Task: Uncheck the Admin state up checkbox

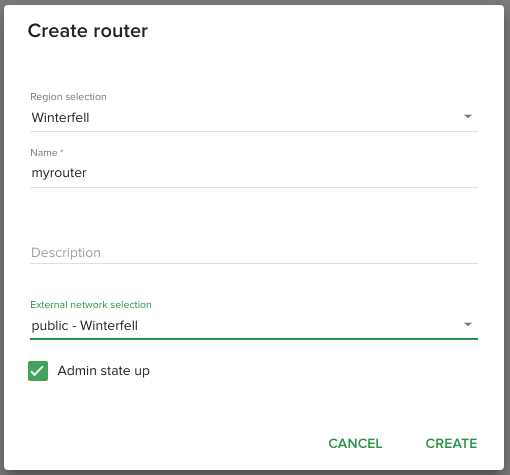Action: coord(38,371)
